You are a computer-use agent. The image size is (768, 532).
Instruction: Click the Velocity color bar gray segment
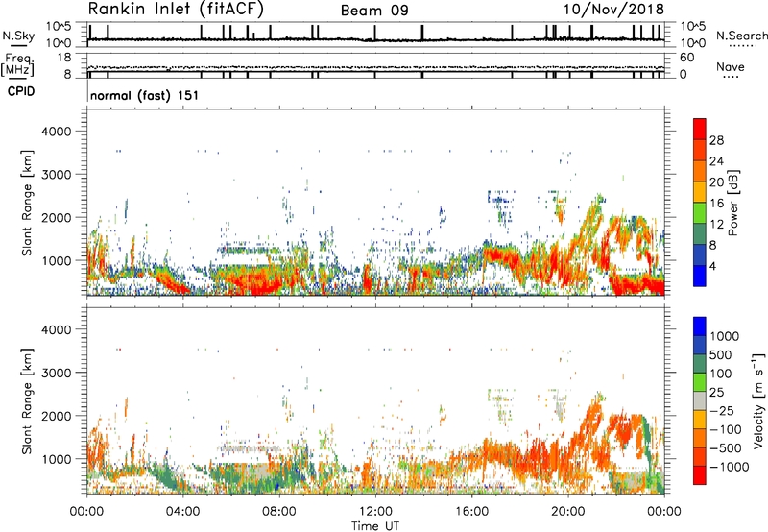(x=700, y=400)
